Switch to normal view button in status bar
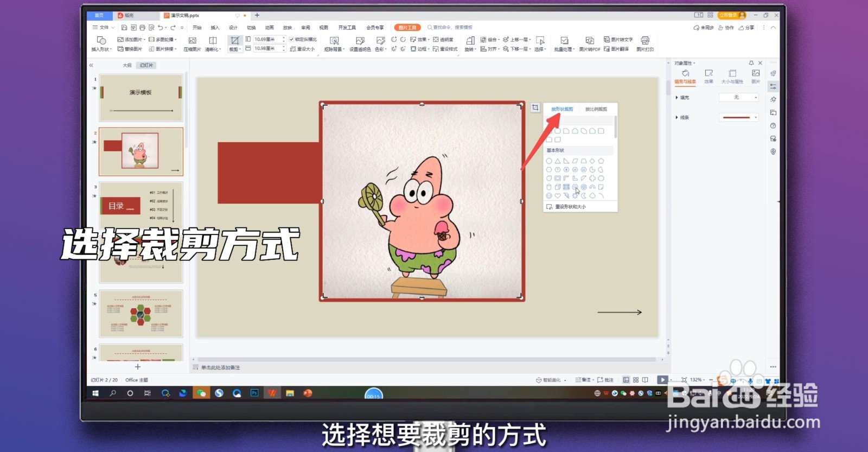The image size is (868, 452). pyautogui.click(x=626, y=380)
